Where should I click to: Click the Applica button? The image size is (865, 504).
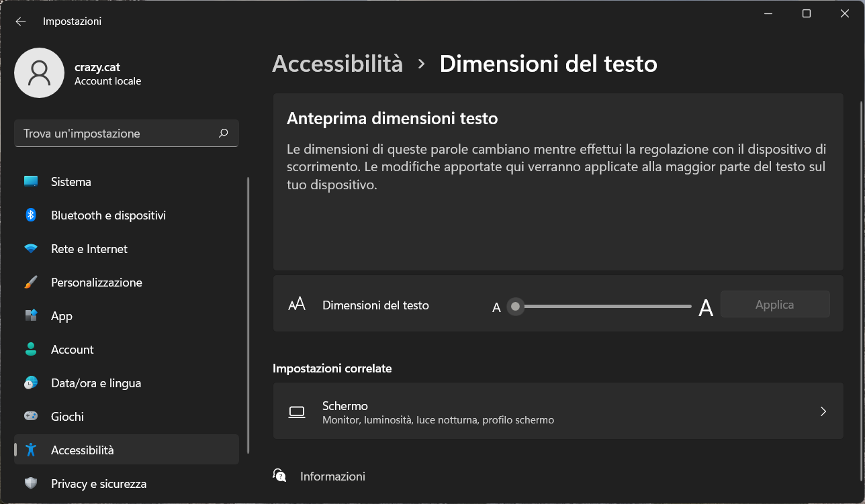(775, 304)
